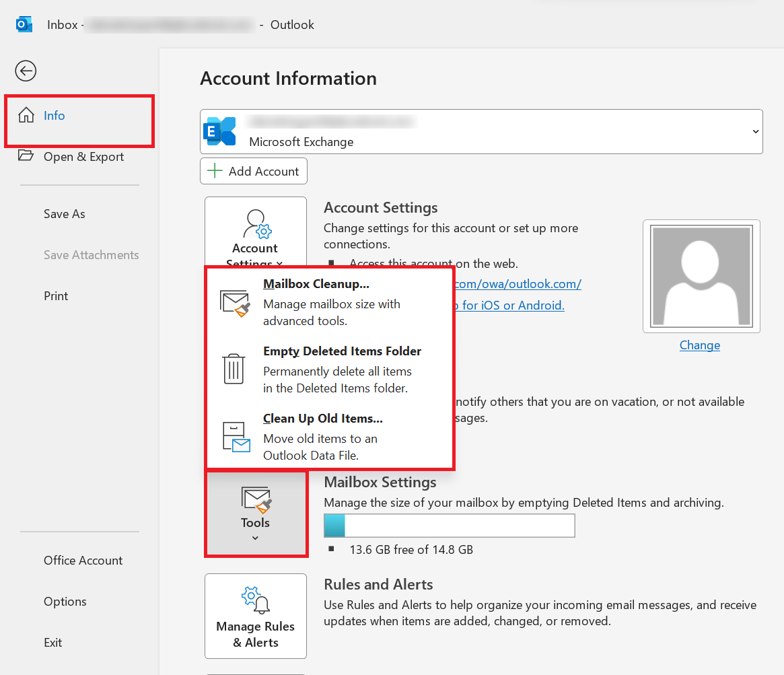
Task: Click the Empty Deleted Items trash icon
Action: (x=234, y=369)
